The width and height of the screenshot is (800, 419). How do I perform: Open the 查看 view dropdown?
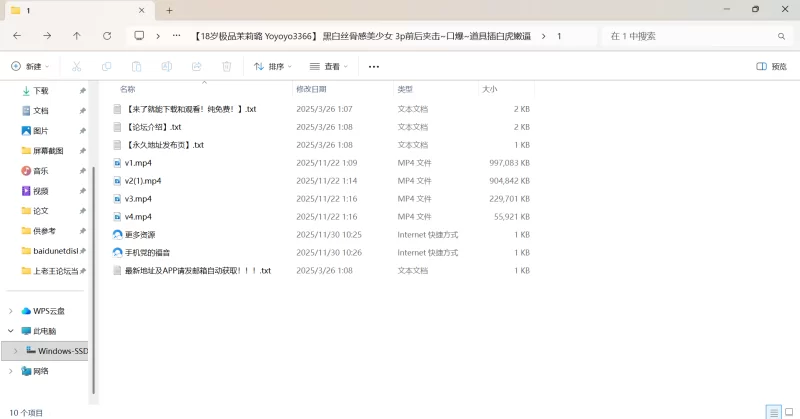tap(329, 66)
